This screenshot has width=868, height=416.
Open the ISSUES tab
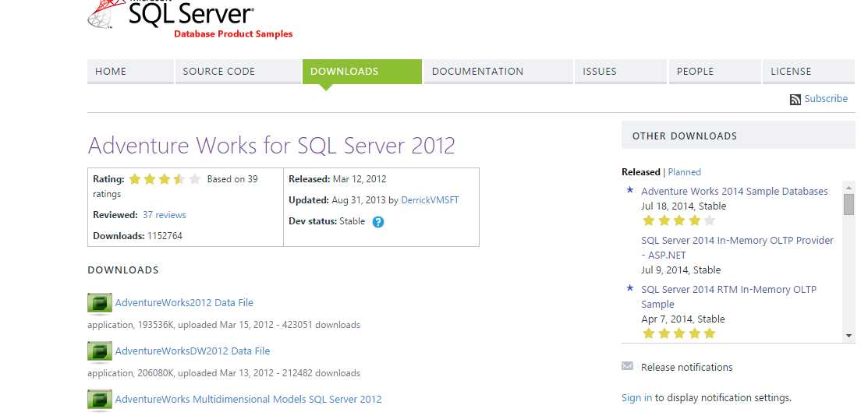pos(621,72)
